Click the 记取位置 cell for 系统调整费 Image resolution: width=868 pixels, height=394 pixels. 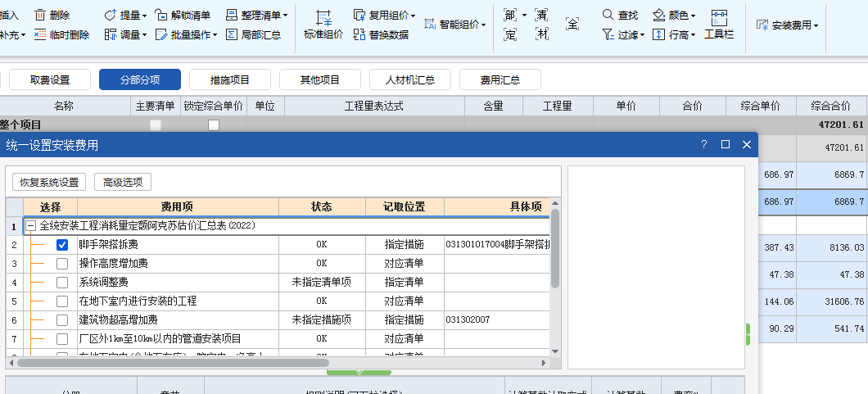404,283
